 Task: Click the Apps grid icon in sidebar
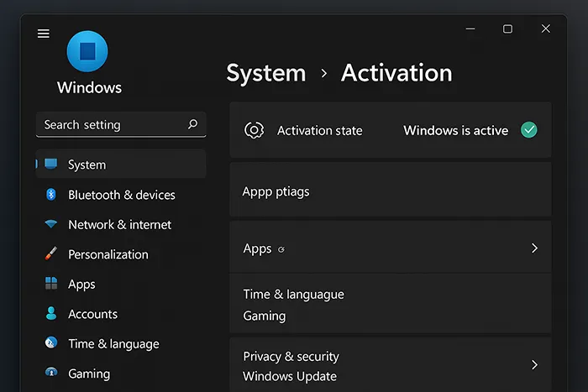(x=51, y=284)
